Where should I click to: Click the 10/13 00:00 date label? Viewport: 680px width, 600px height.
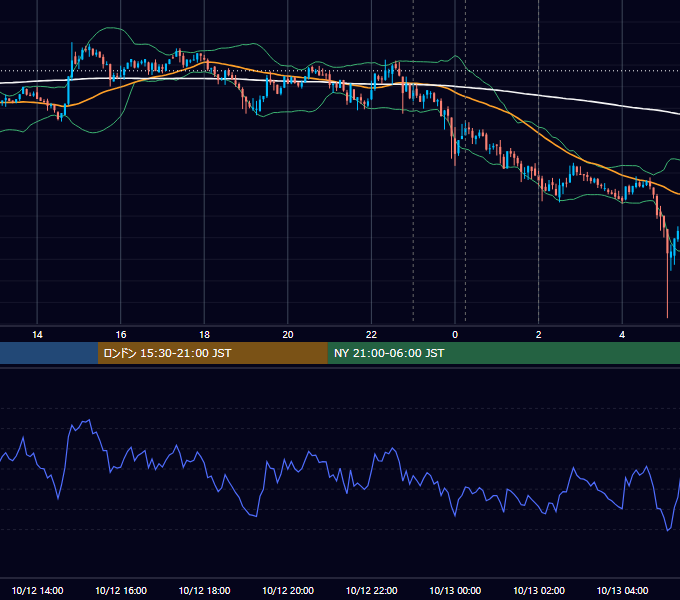point(455,590)
